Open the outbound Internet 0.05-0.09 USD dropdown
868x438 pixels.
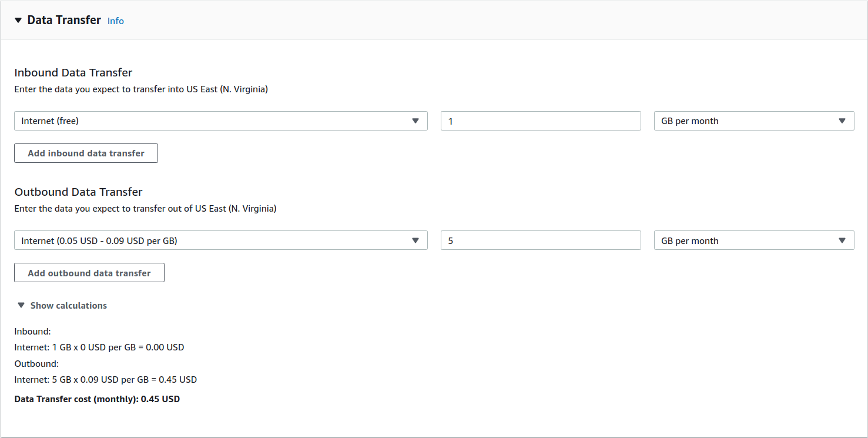tap(212, 240)
